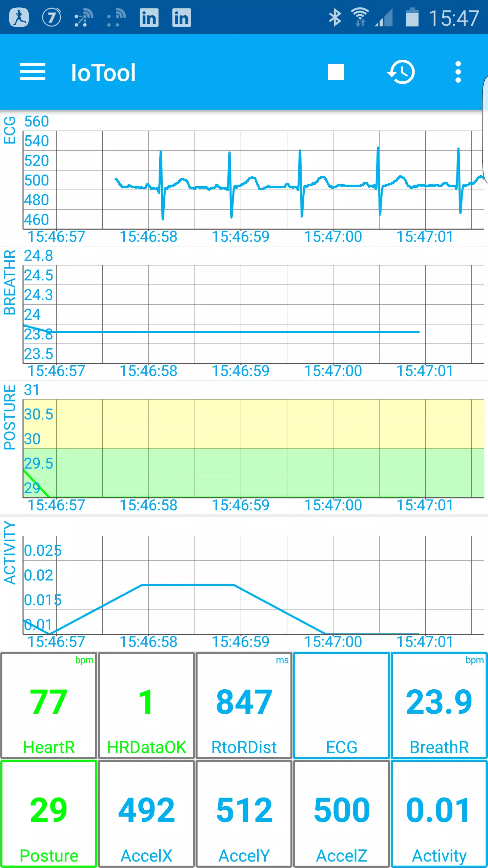Open the history clock icon
The image size is (488, 868).
401,72
